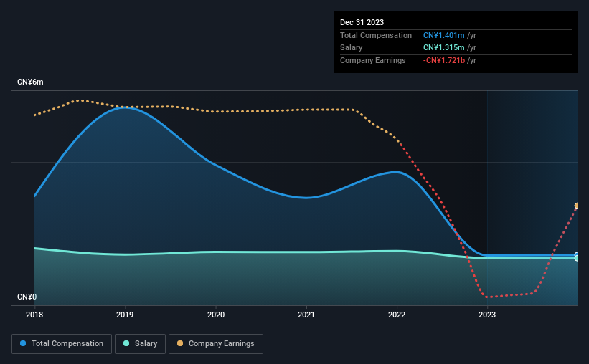The image size is (589, 364).
Task: Click the blue compensation end-point marker
Action: (576, 255)
